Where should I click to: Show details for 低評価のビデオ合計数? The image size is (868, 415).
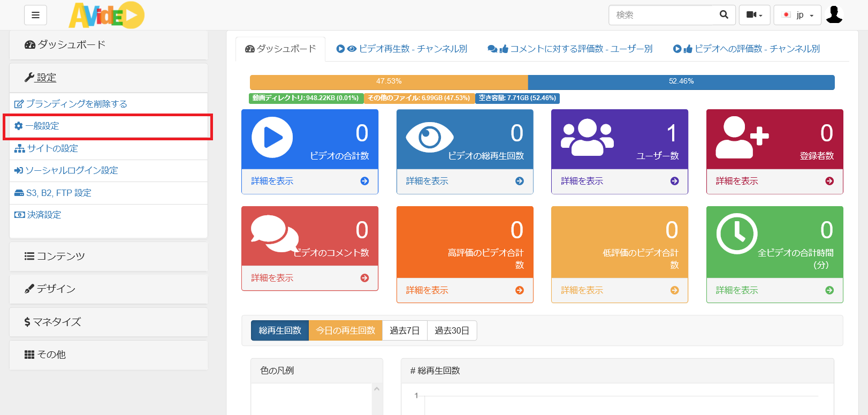click(582, 290)
